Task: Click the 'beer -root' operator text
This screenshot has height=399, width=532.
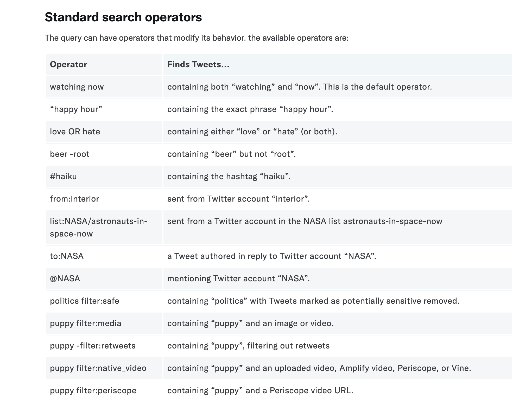Action: (69, 154)
